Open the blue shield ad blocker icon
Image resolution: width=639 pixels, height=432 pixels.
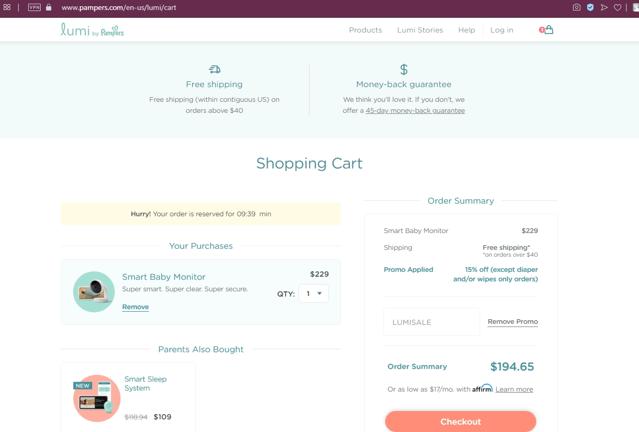590,7
